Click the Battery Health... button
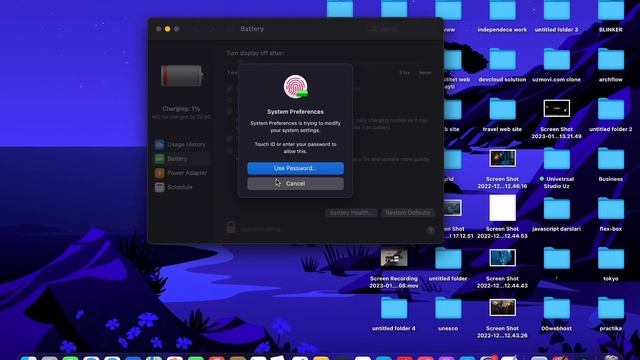 click(x=351, y=213)
